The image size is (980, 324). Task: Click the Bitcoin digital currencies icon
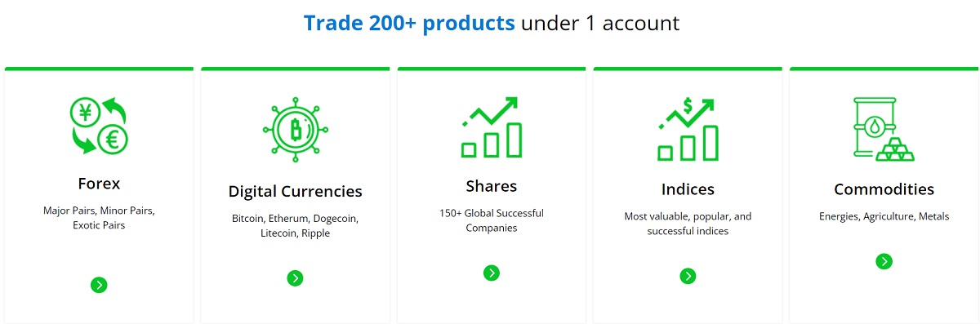click(296, 129)
